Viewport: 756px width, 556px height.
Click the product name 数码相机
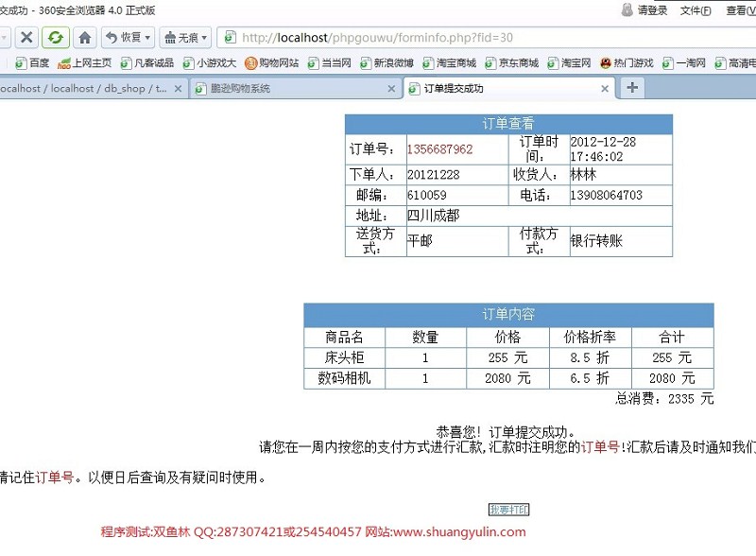point(344,378)
